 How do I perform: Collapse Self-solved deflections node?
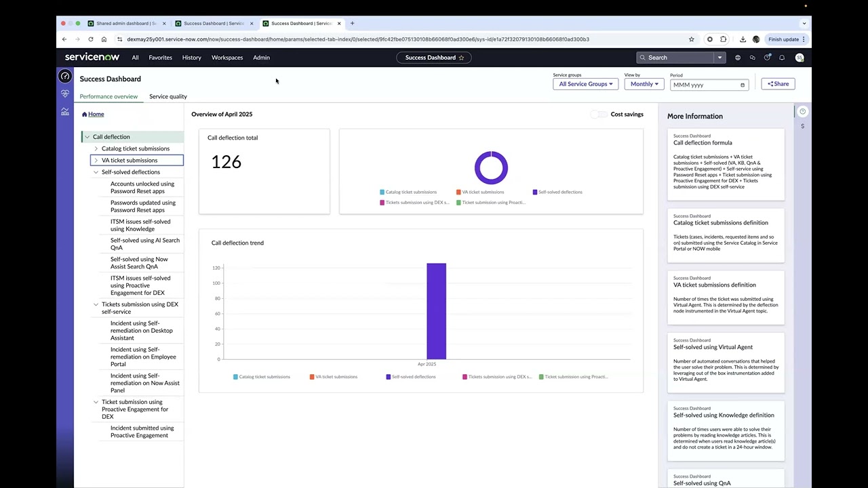[96, 172]
